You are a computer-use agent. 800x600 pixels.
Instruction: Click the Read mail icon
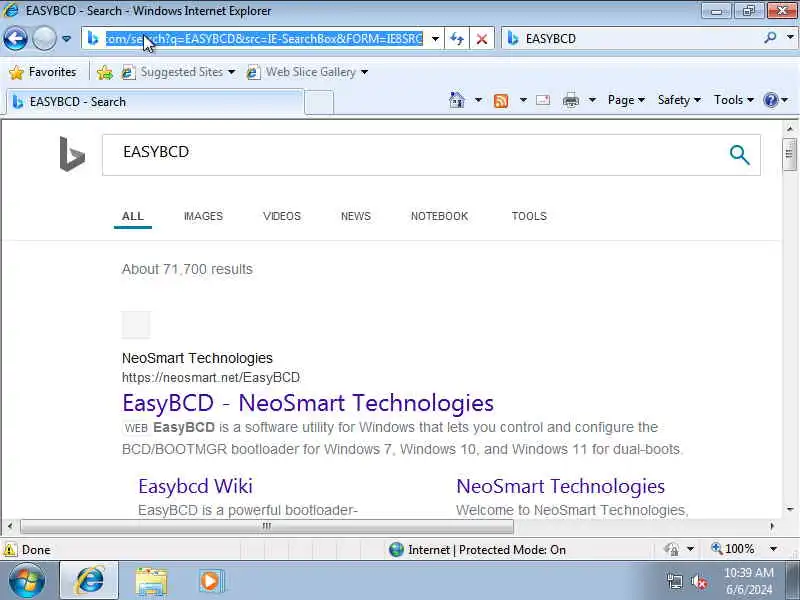[543, 100]
